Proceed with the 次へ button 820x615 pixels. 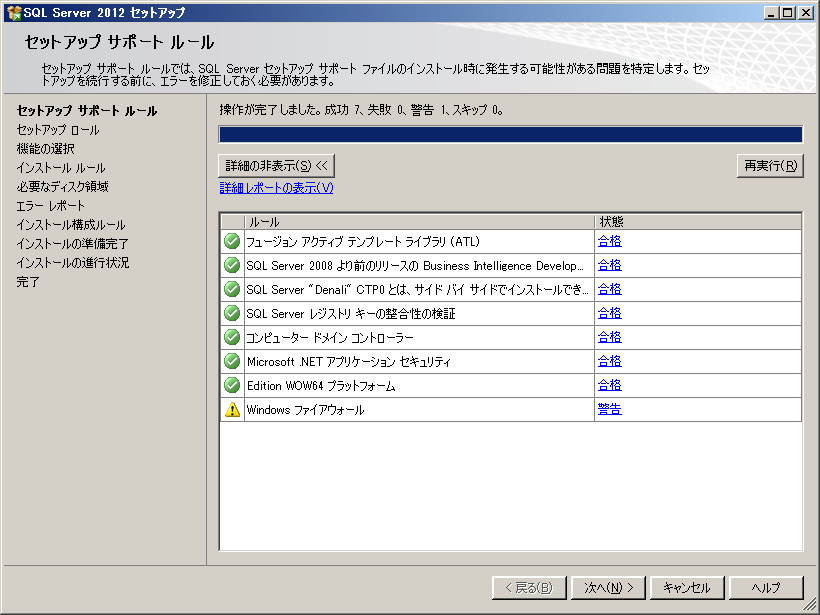pos(609,588)
